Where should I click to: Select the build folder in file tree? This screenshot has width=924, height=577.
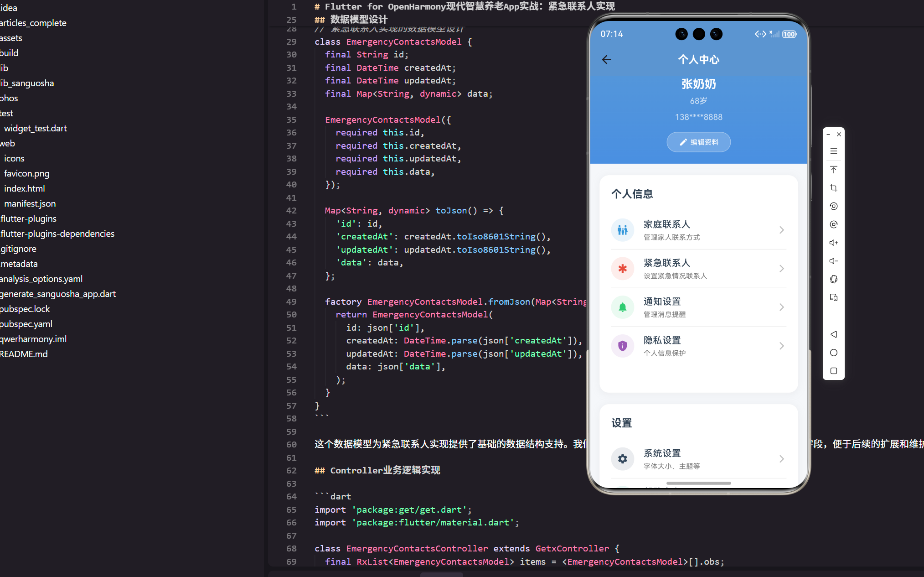[x=9, y=53]
